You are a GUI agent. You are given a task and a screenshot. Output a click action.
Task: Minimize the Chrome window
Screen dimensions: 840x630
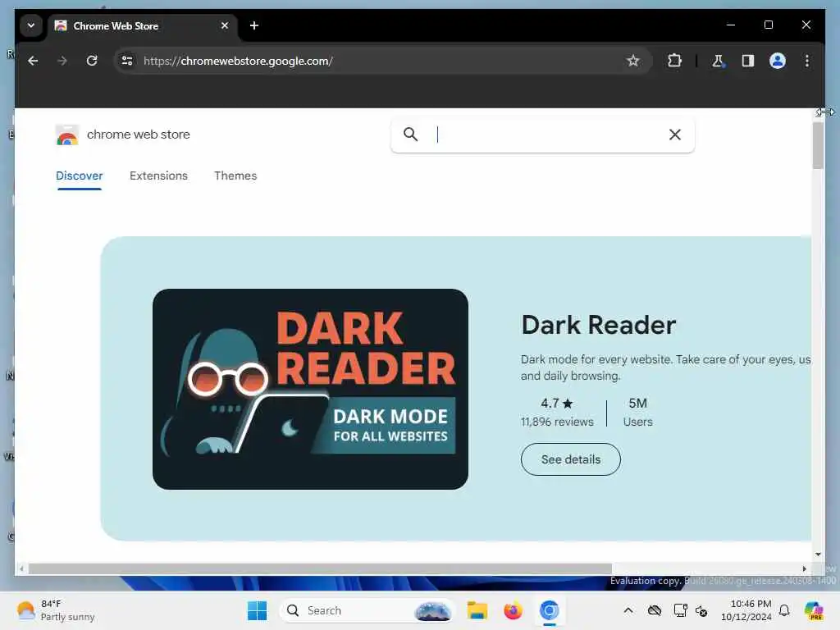[x=731, y=25]
